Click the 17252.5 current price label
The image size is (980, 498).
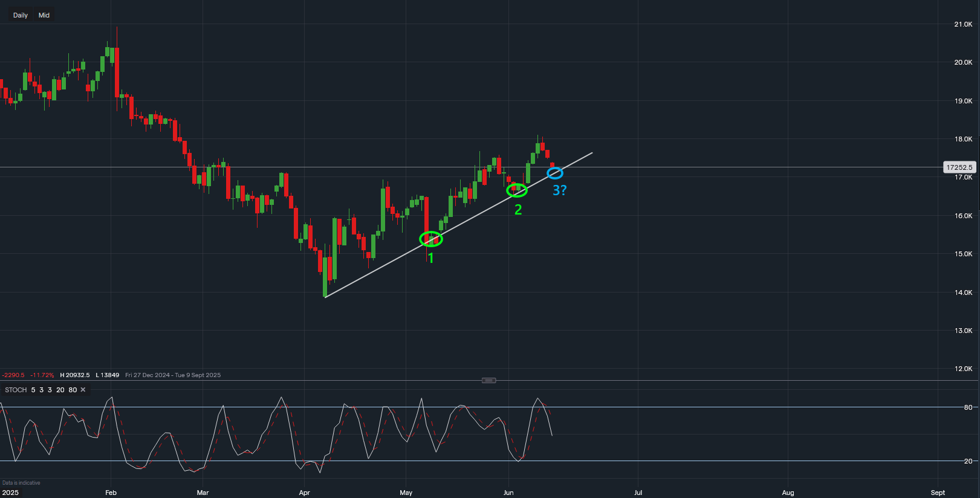959,167
